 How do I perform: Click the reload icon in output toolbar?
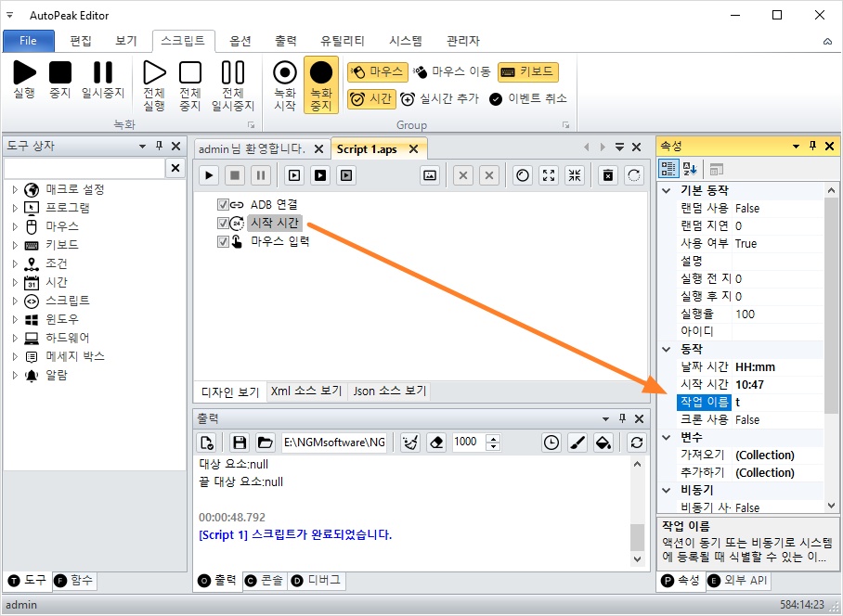[x=637, y=443]
